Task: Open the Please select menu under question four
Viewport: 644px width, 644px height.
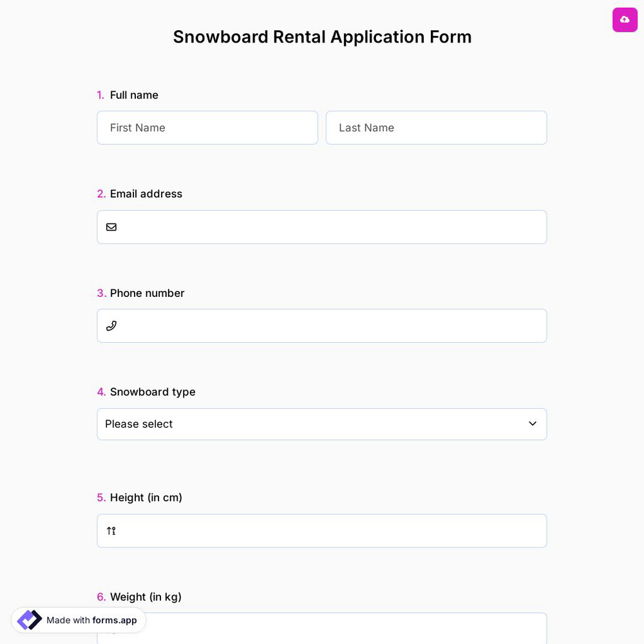Action: [x=322, y=424]
